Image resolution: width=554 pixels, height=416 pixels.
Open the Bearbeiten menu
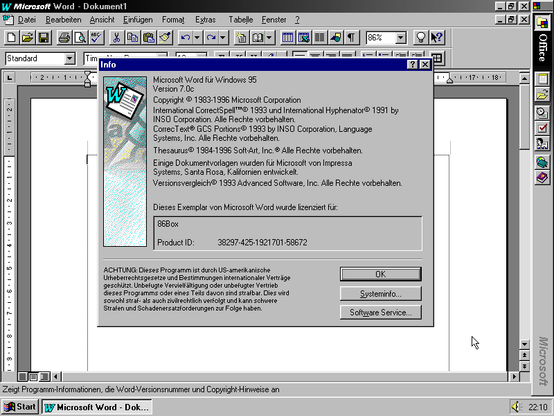coord(63,20)
